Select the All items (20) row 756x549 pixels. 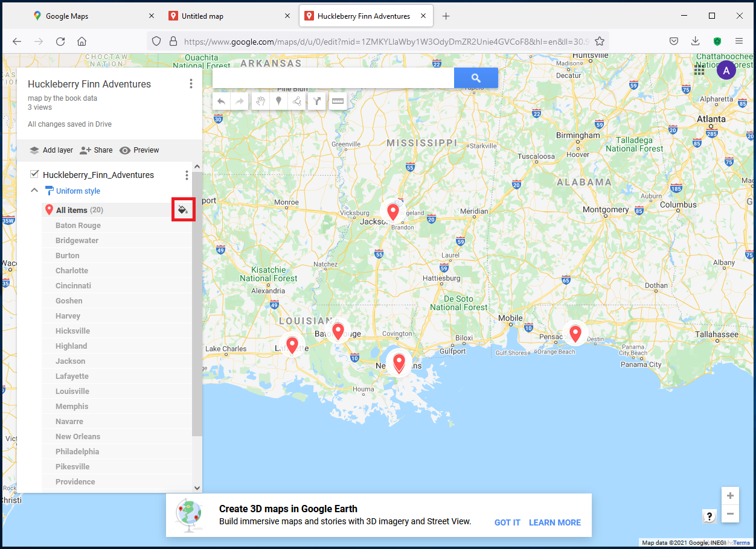pyautogui.click(x=117, y=210)
